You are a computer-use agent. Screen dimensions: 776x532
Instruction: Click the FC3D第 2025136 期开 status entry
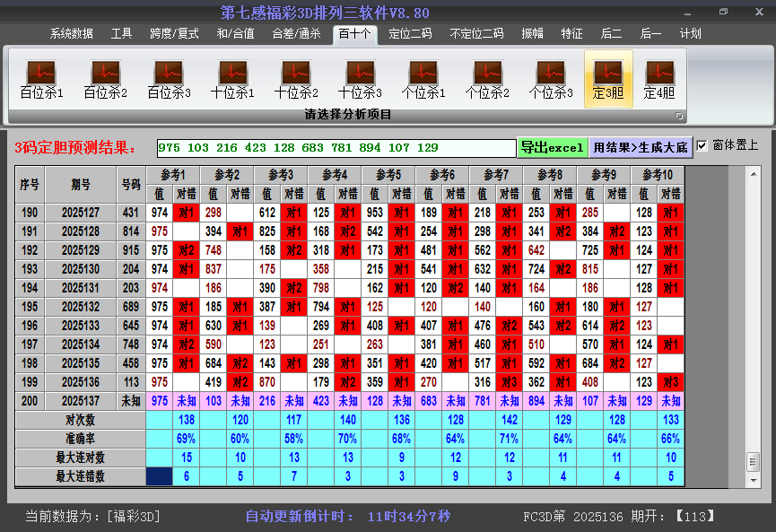click(619, 517)
